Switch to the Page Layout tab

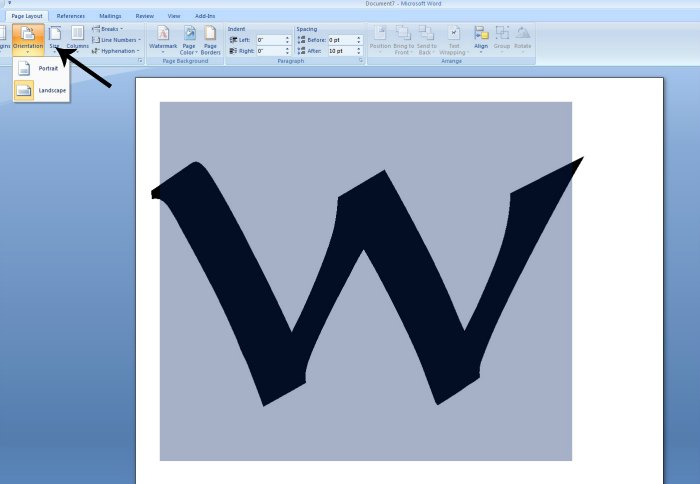[x=27, y=16]
